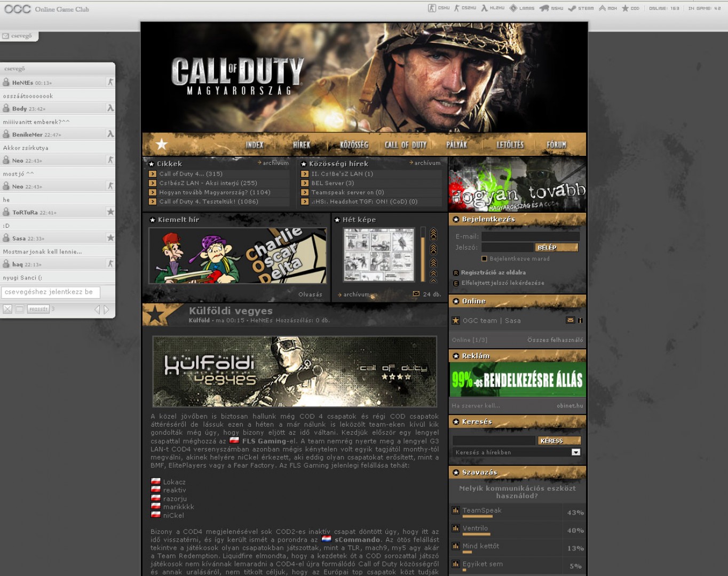Image resolution: width=728 pixels, height=576 pixels.
Task: Vote for Mind kettőt poll icon
Action: (x=456, y=546)
